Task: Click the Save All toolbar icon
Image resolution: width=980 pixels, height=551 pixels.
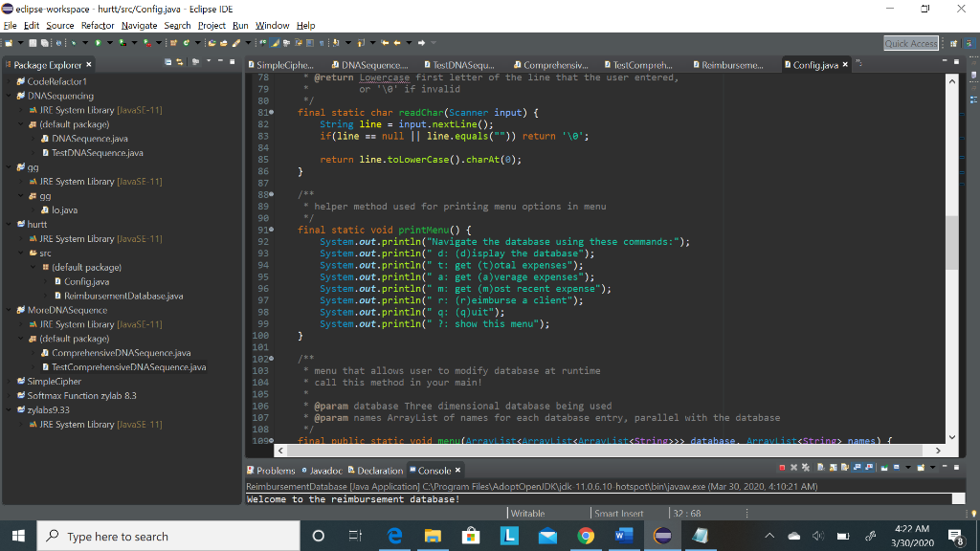Action: click(x=44, y=43)
